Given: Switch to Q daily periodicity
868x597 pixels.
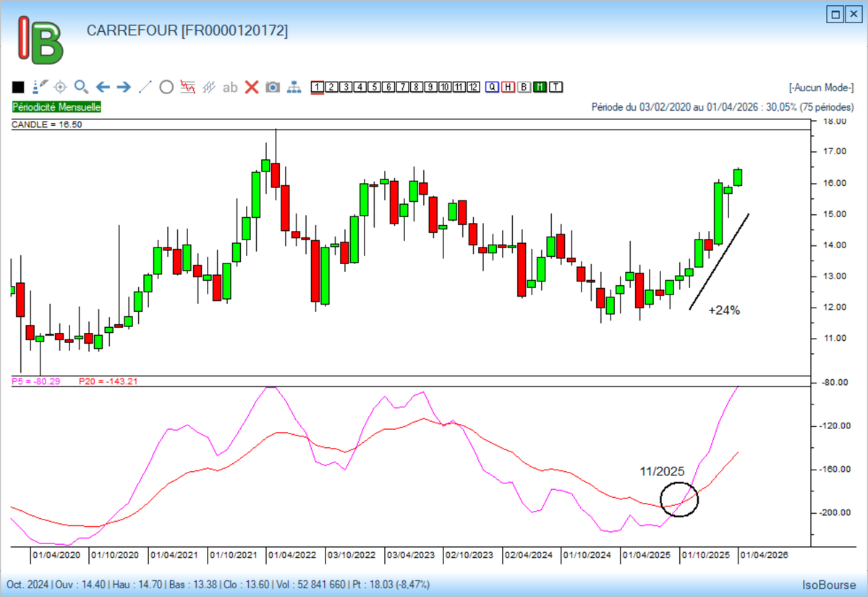Looking at the screenshot, I should pyautogui.click(x=493, y=88).
